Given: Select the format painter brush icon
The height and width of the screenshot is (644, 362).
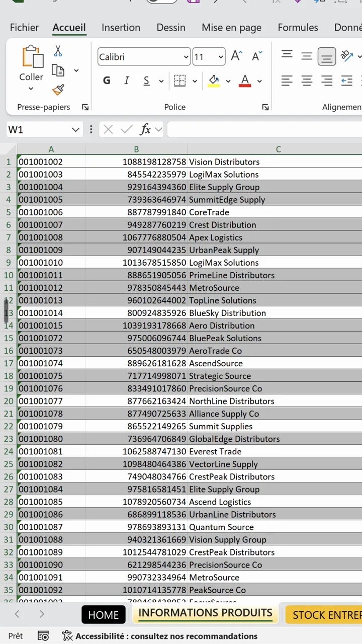Looking at the screenshot, I should 58,90.
